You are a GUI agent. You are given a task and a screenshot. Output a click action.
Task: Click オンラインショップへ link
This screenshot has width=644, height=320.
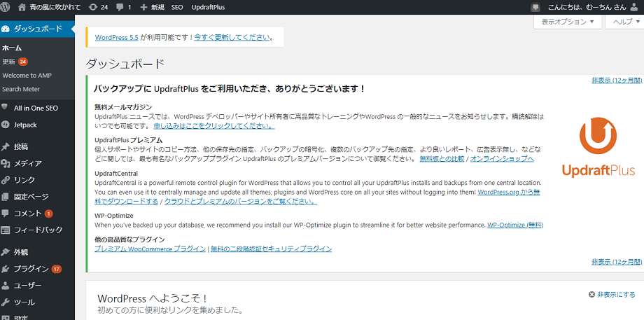pos(503,158)
